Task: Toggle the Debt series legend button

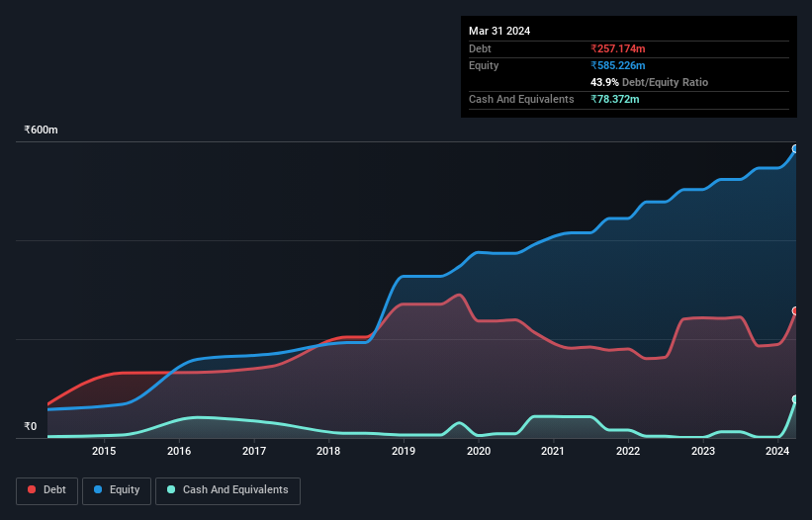Action: point(47,490)
